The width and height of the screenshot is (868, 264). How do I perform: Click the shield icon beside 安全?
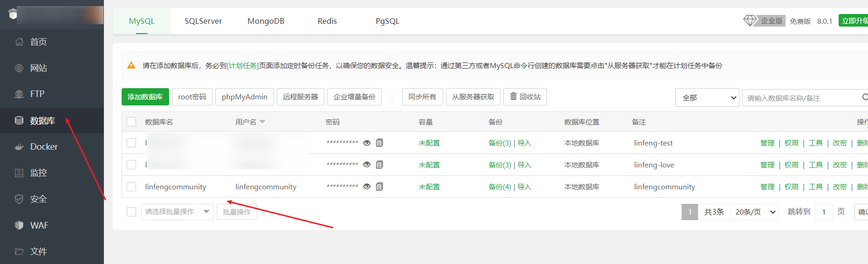click(19, 199)
